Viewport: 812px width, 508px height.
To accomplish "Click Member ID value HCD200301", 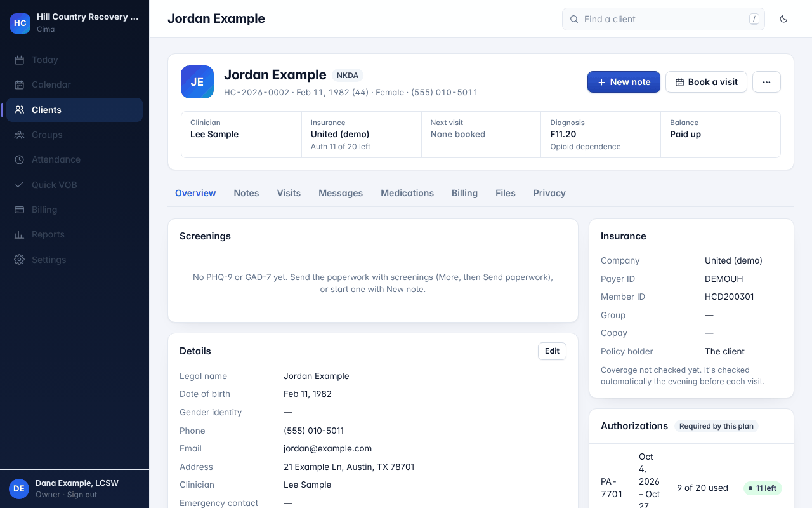I will tap(730, 297).
